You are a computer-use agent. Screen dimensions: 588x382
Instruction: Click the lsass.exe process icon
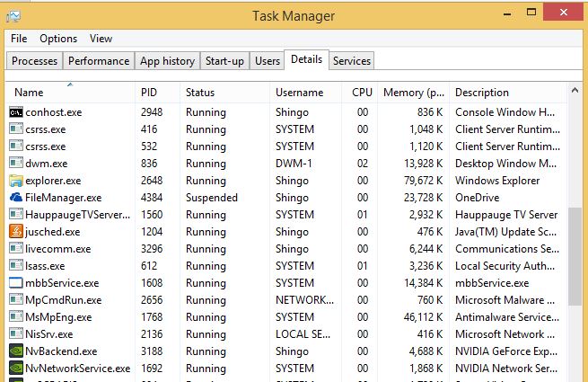16,266
